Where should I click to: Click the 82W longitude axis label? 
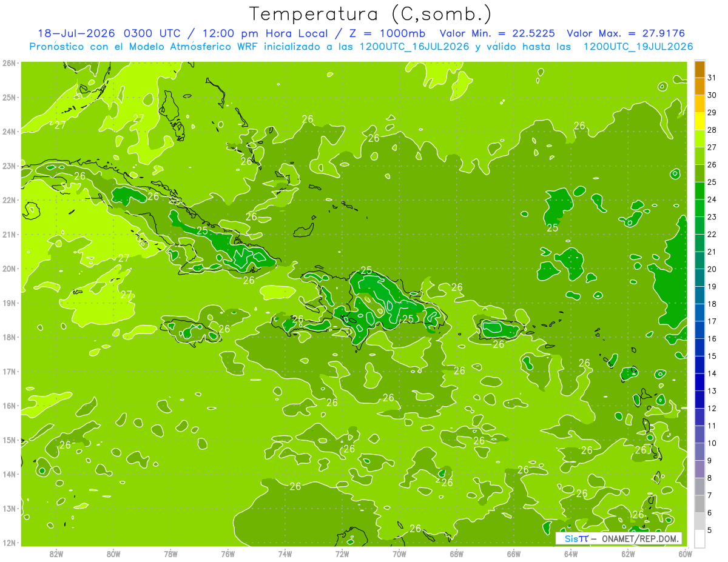(56, 554)
